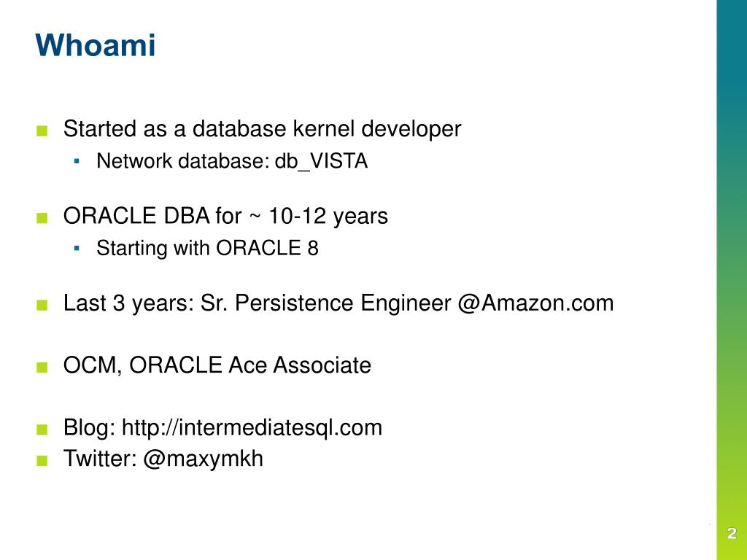
Task: Click the slide number 2 badge
Action: (x=732, y=533)
